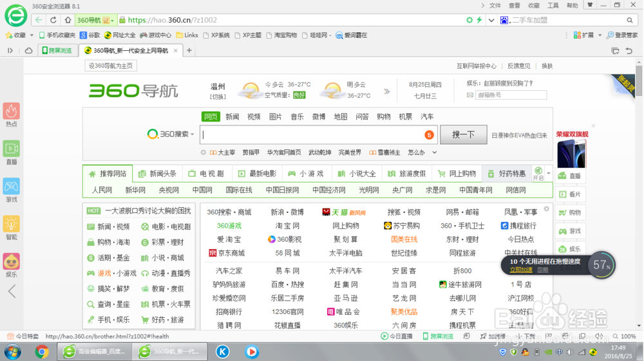Show more weather days arrow
644x361 pixels.
coord(386,91)
